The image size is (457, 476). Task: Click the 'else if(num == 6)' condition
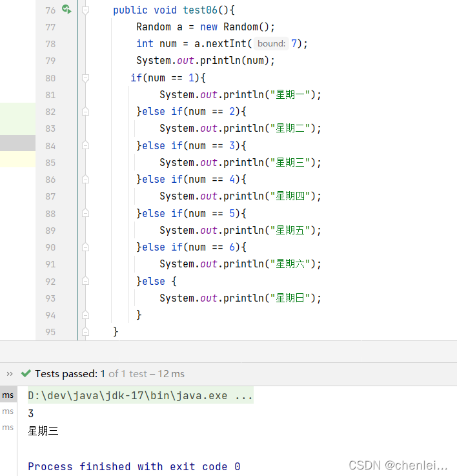point(192,247)
